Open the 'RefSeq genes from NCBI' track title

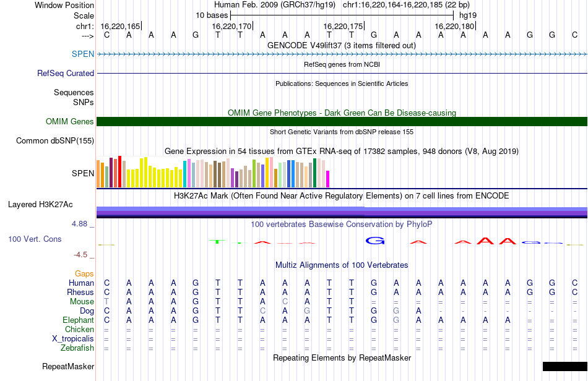pyautogui.click(x=342, y=64)
